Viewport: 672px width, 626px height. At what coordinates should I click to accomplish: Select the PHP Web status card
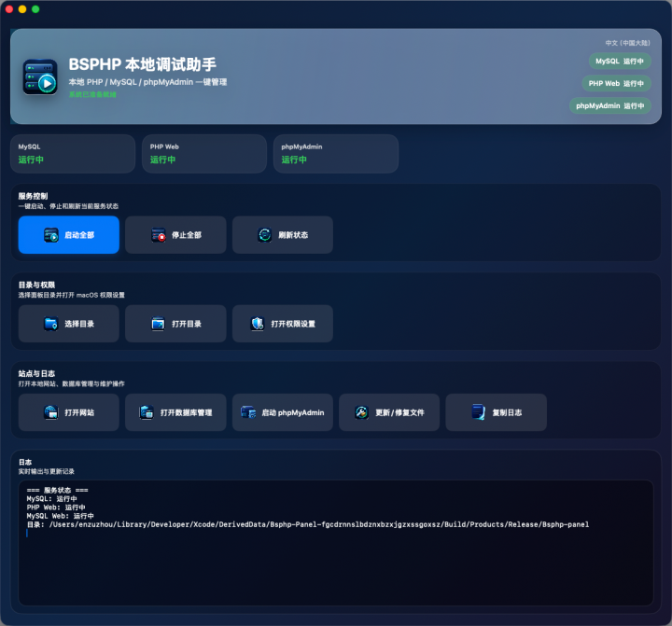pos(204,153)
